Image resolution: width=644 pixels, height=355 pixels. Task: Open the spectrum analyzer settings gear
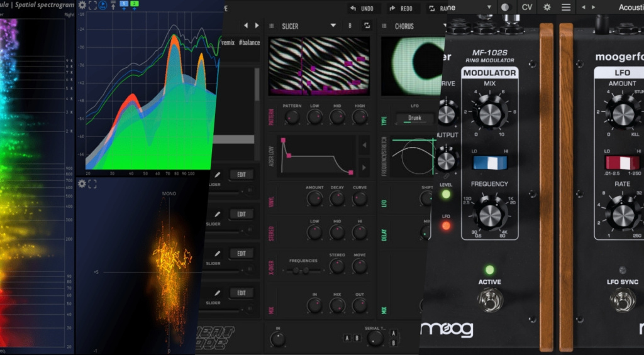click(x=82, y=5)
